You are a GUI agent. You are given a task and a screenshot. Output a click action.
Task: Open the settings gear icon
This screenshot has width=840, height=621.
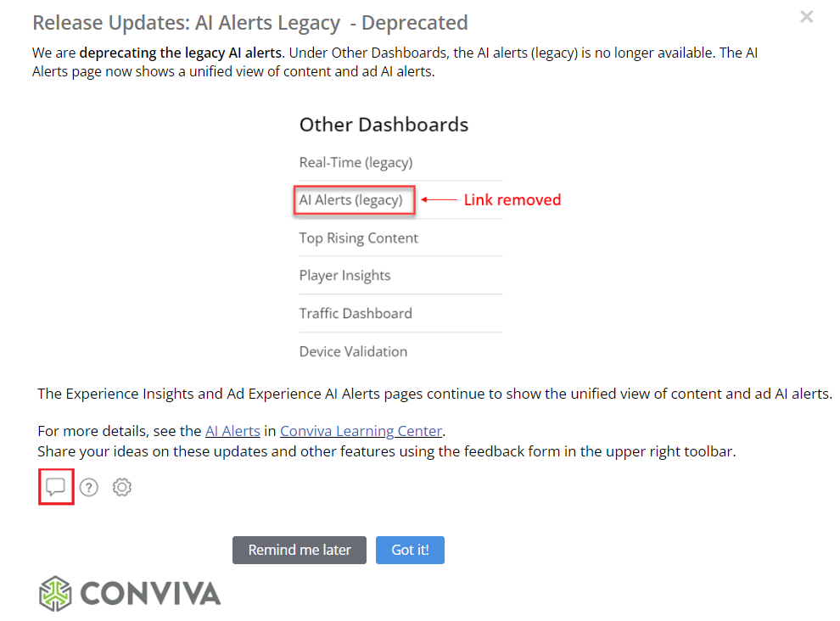click(122, 487)
